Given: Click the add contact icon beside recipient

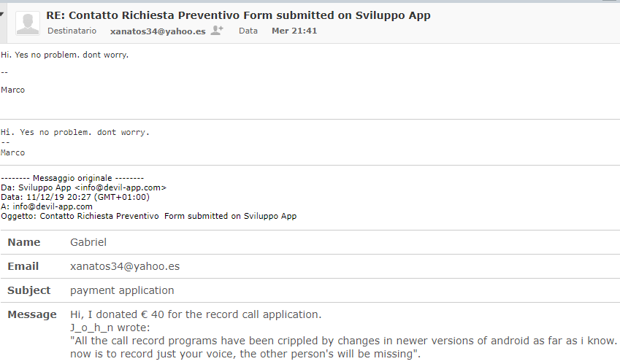Looking at the screenshot, I should click(217, 31).
